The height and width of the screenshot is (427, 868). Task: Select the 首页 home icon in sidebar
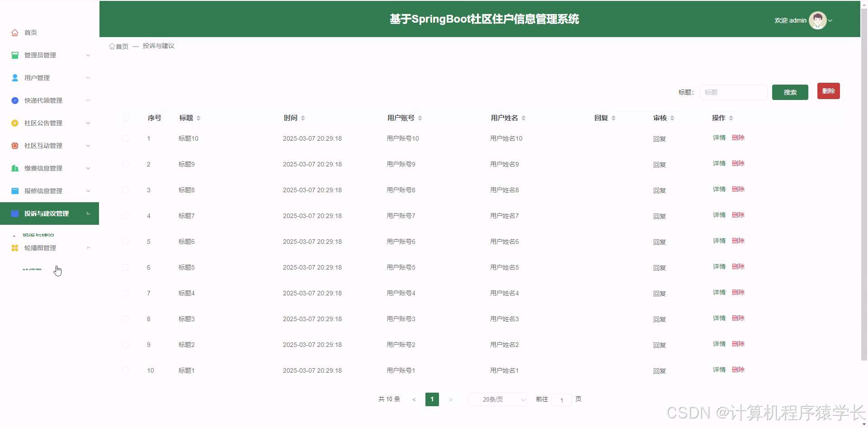click(x=15, y=32)
